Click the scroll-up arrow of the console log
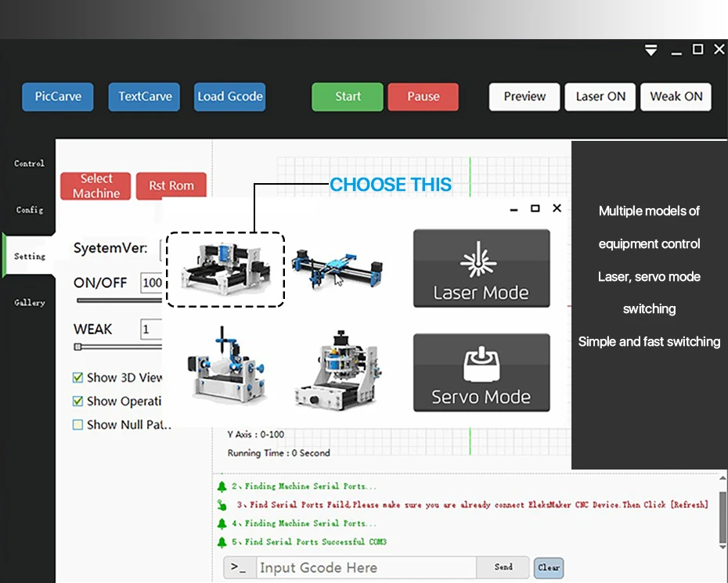This screenshot has height=583, width=728. pos(723,478)
